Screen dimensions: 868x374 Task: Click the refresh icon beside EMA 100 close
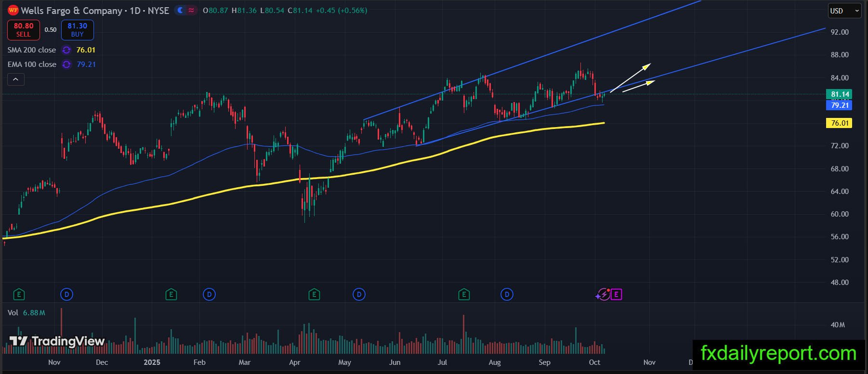pos(66,64)
